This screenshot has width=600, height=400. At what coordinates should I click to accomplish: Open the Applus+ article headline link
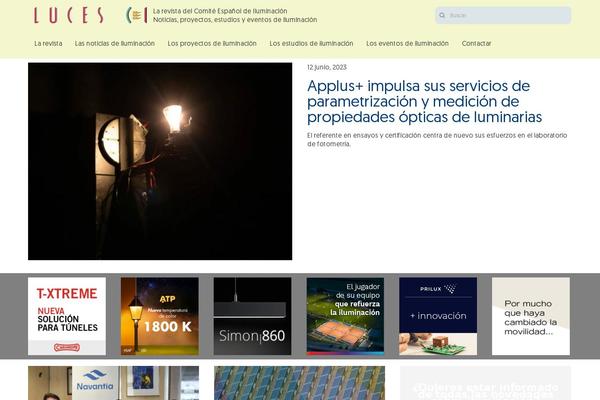(x=424, y=101)
